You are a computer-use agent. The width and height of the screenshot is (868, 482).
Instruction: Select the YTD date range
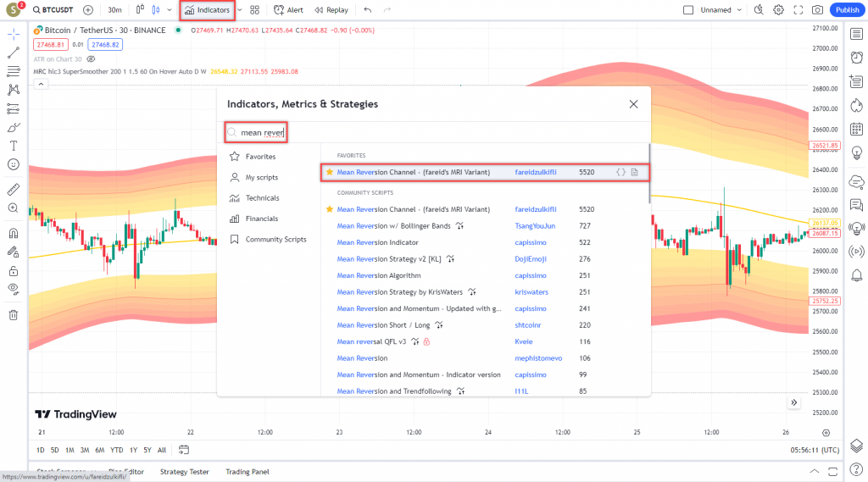pos(116,450)
